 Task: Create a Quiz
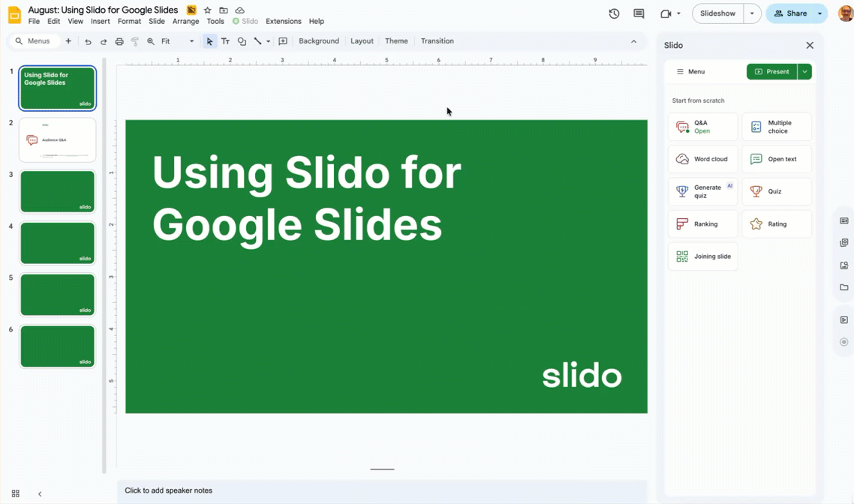tap(777, 191)
